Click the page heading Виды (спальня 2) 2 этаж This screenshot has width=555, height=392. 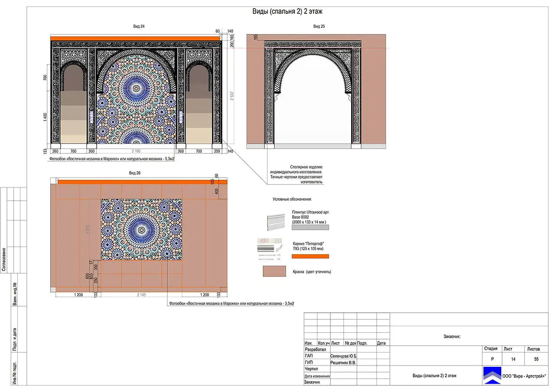pos(287,12)
